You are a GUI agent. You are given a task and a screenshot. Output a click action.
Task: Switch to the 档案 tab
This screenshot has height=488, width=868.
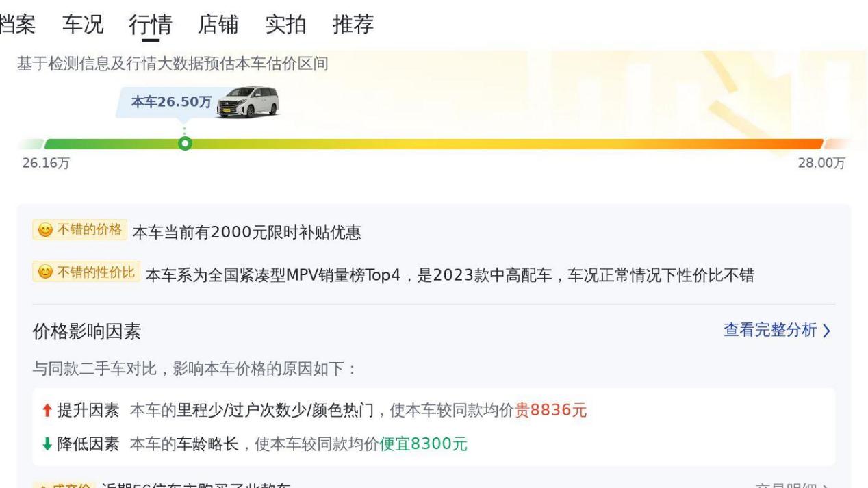pos(18,25)
